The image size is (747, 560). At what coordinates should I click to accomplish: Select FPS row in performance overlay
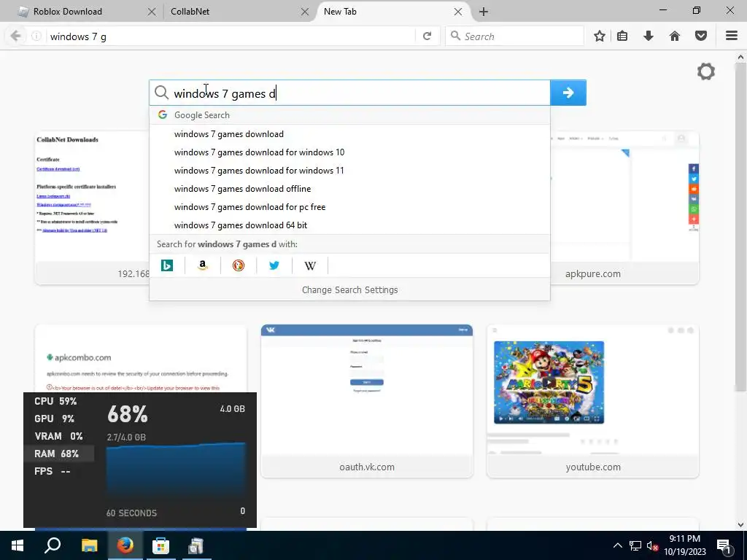[59, 472]
